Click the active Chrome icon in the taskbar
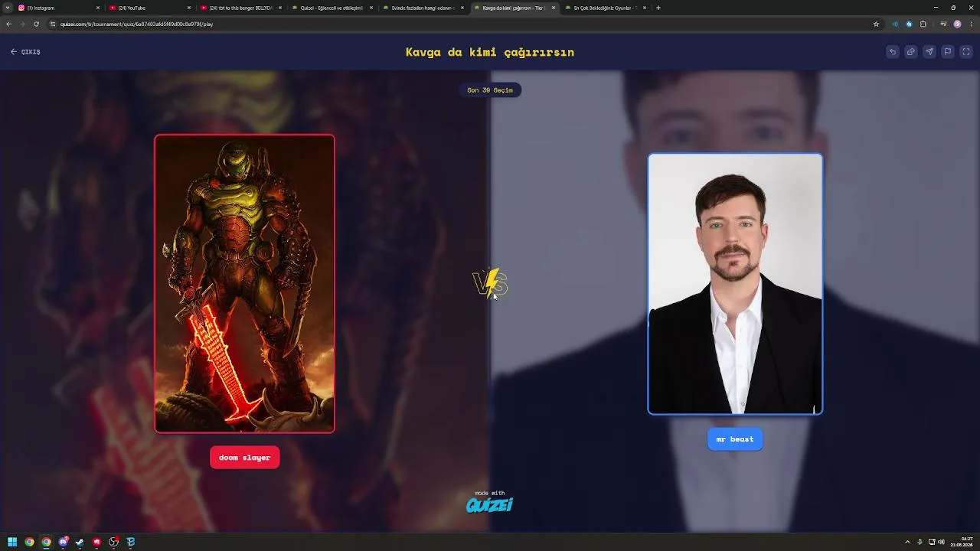This screenshot has width=980, height=551. (46, 542)
